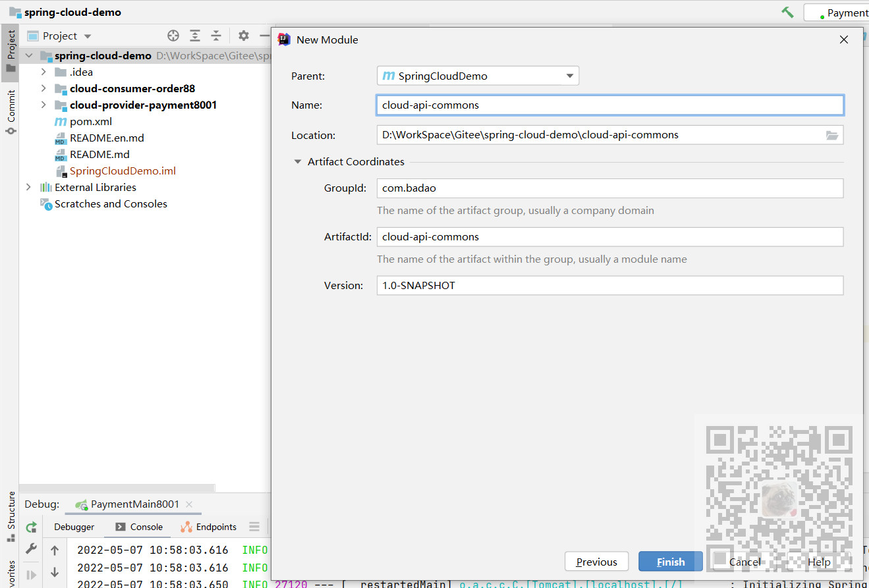Click the PaymentMain8001 spring run icon
869x588 pixels.
click(82, 504)
